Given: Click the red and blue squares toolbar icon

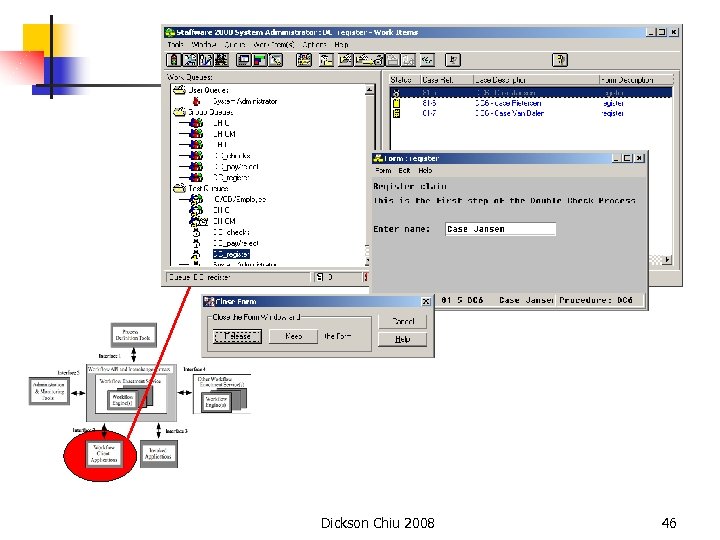Looking at the screenshot, I should 260,60.
